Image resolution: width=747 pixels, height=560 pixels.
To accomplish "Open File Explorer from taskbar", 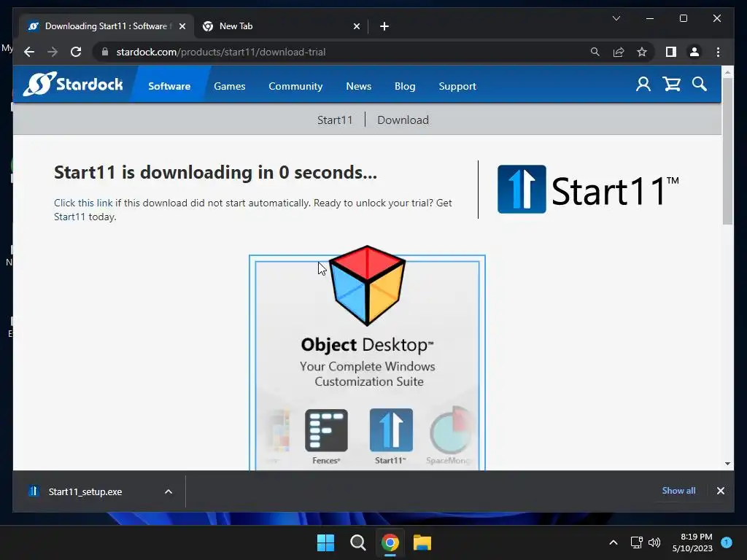I will [x=422, y=542].
